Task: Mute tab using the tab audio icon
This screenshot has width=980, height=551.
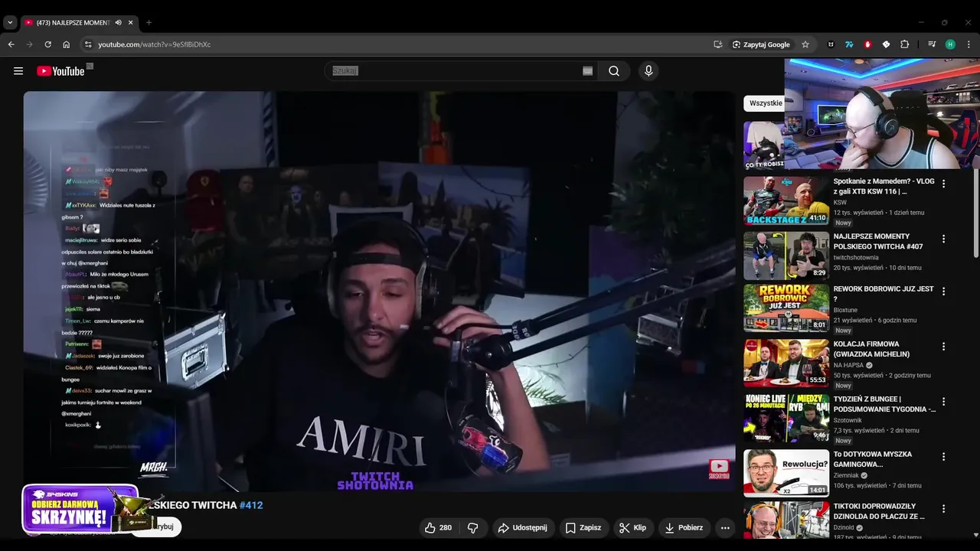Action: pyautogui.click(x=118, y=23)
